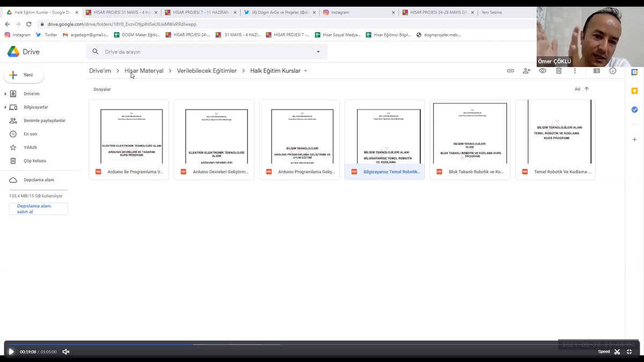Switch to Dögm ArGe ve Projeler Twitter tab
644x362 pixels.
point(280,12)
